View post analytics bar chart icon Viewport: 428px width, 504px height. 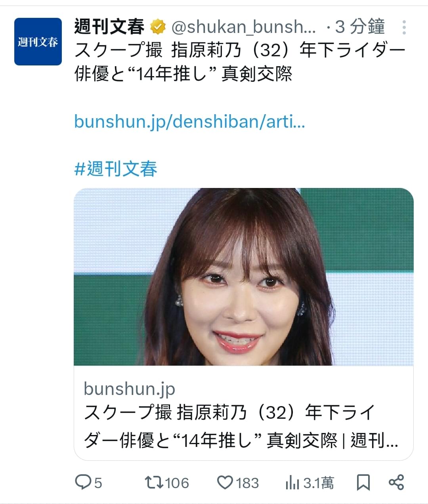pyautogui.click(x=292, y=482)
